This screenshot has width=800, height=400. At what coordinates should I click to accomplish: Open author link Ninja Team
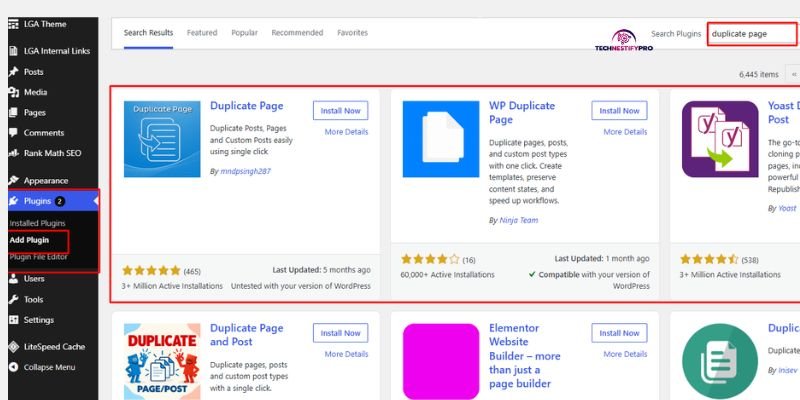tap(518, 220)
